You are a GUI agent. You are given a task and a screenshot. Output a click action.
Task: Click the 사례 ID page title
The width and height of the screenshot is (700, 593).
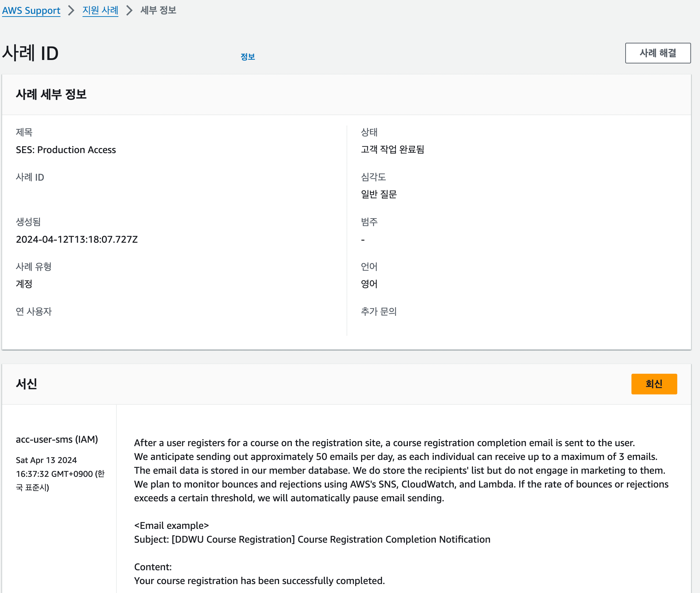tap(30, 53)
